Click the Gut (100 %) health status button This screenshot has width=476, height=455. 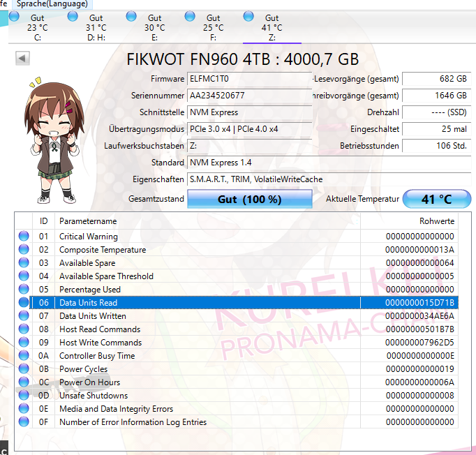coord(250,199)
